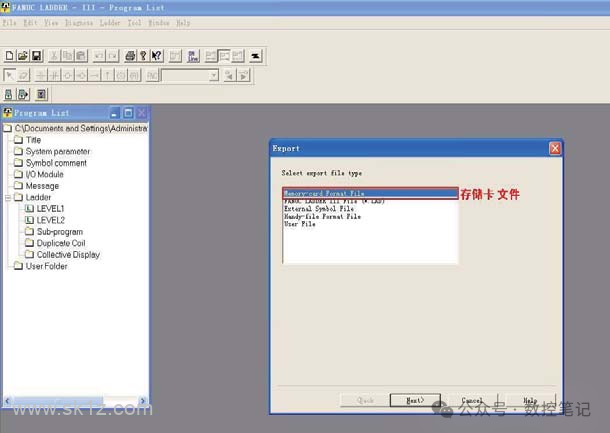Click the normally open contact icon
The image size is (610, 433).
41,75
